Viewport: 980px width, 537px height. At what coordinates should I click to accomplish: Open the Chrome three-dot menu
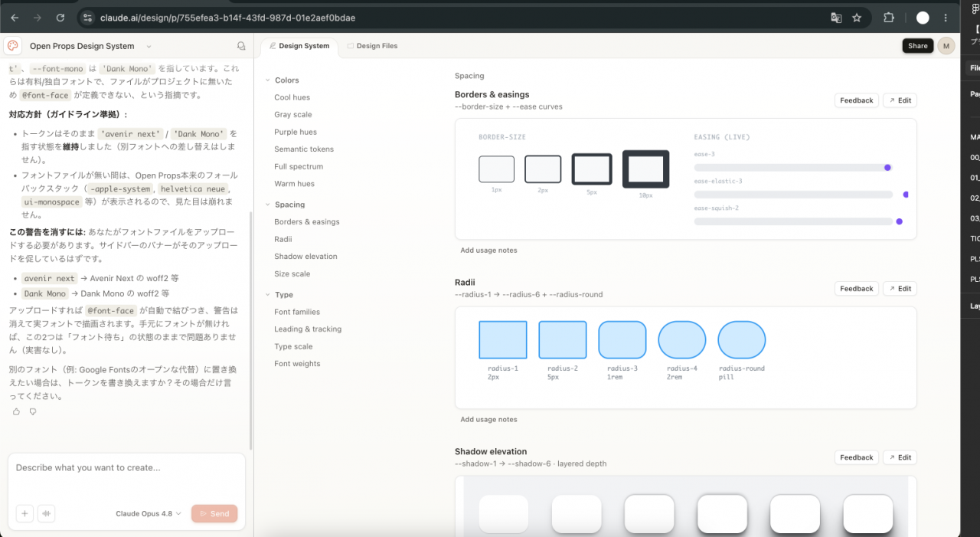(947, 18)
